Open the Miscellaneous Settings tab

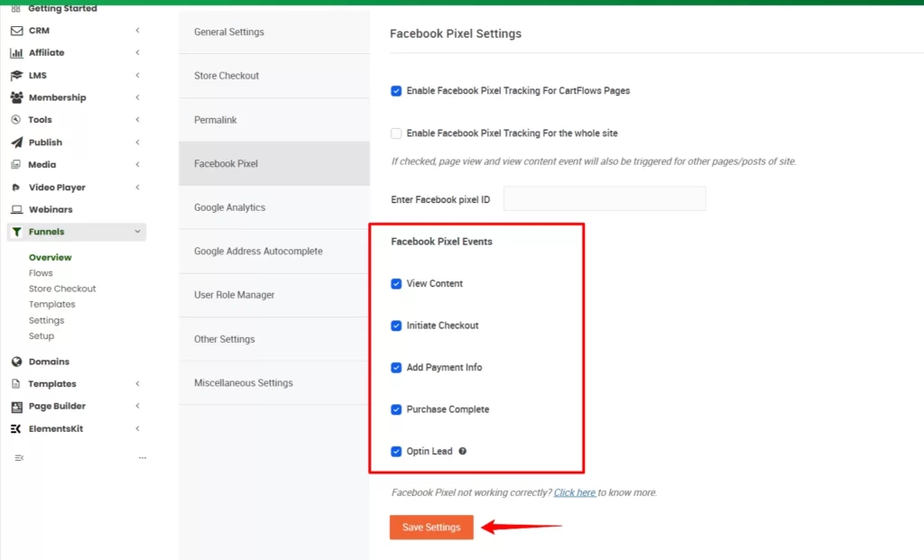274,382
